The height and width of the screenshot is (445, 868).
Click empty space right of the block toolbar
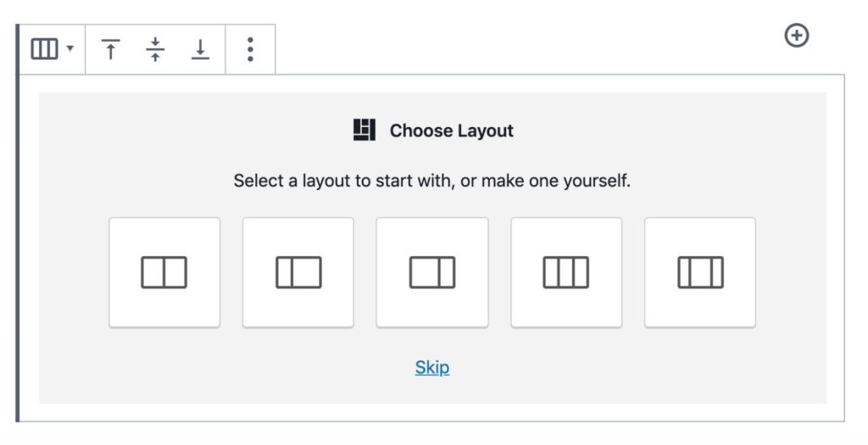pyautogui.click(x=526, y=48)
